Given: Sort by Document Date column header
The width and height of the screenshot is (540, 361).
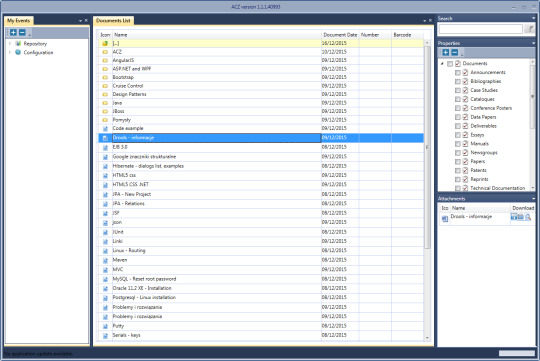Looking at the screenshot, I should (x=340, y=35).
